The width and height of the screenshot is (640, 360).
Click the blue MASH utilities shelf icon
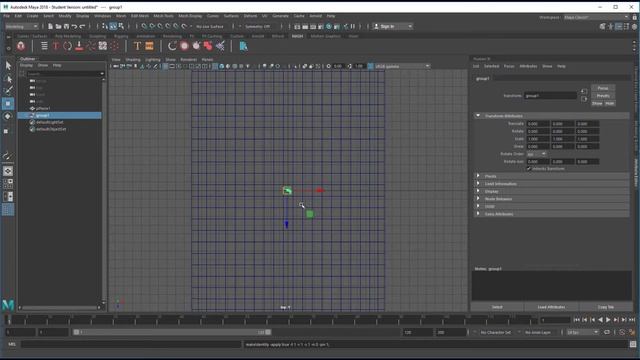pyautogui.click(x=243, y=46)
